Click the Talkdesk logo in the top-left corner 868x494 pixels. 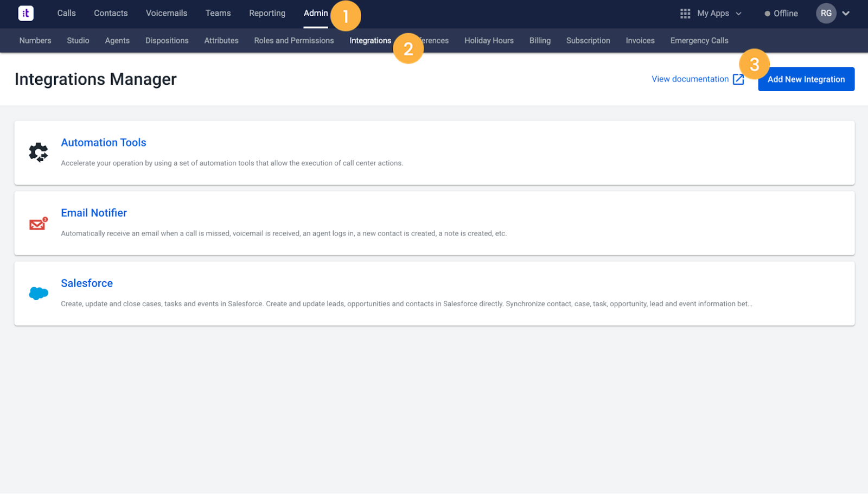(25, 13)
